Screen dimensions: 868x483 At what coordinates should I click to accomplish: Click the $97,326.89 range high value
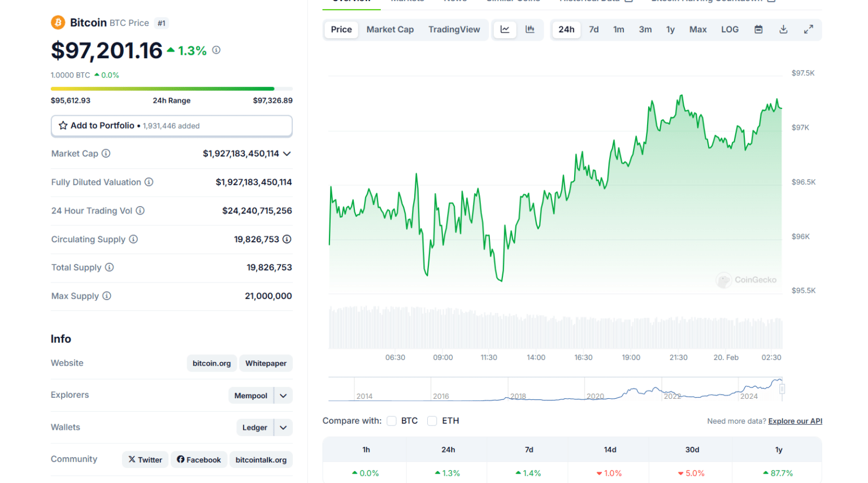point(273,101)
